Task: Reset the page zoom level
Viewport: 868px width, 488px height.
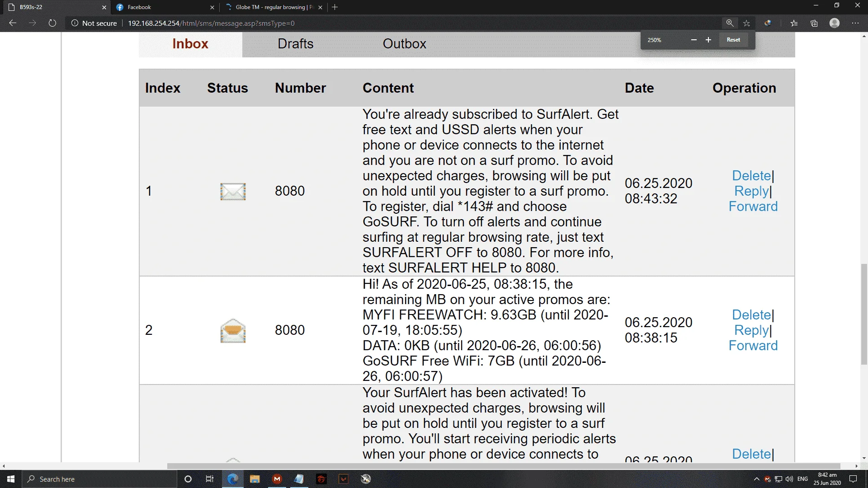Action: [x=733, y=40]
